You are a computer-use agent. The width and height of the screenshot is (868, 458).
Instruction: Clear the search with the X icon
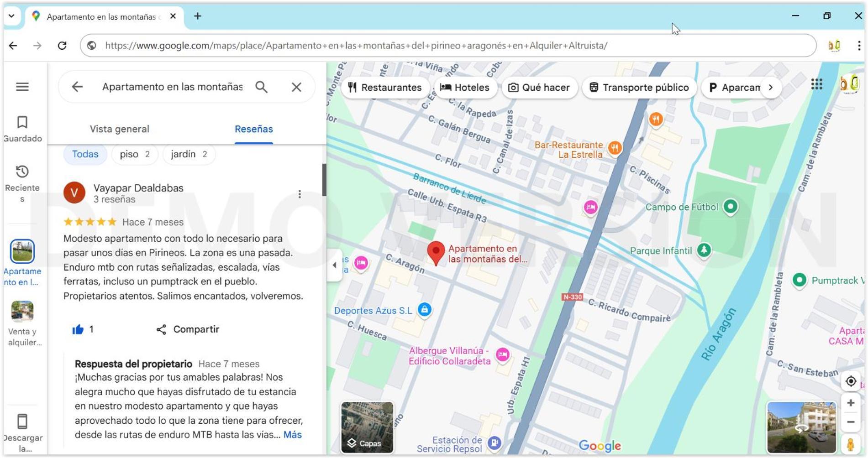[296, 87]
